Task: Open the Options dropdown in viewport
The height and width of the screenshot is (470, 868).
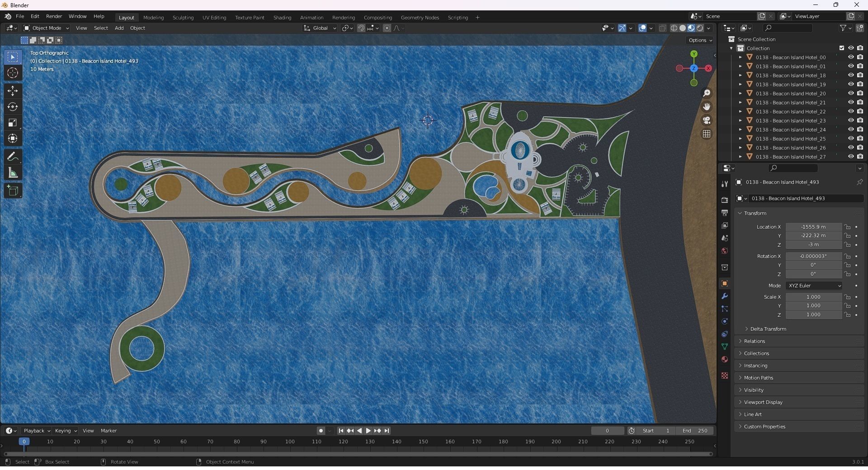Action: pos(700,40)
